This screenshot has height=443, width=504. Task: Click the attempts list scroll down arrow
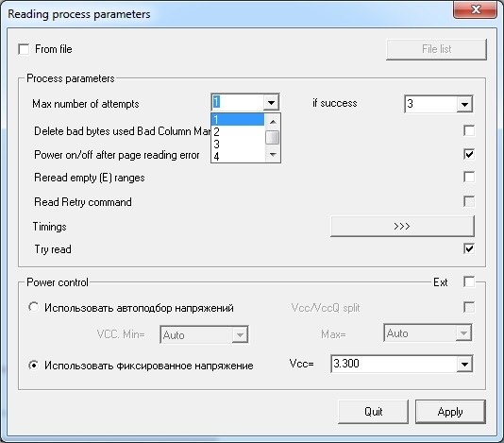[x=273, y=155]
